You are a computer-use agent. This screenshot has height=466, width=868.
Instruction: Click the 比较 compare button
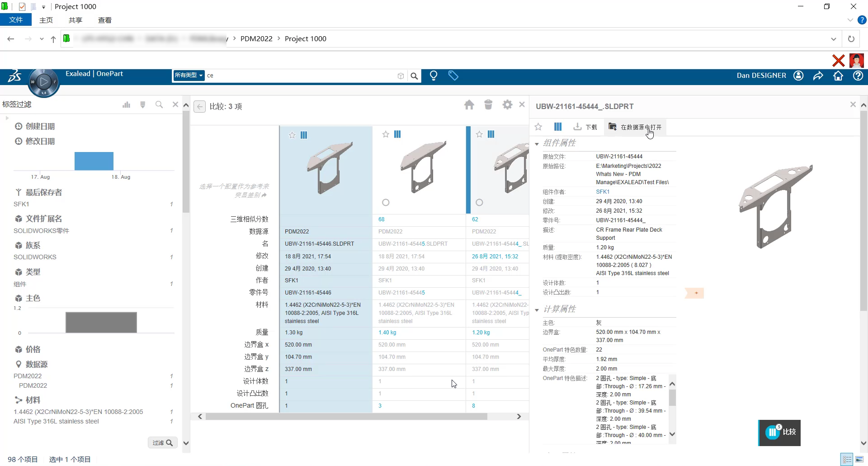click(779, 433)
